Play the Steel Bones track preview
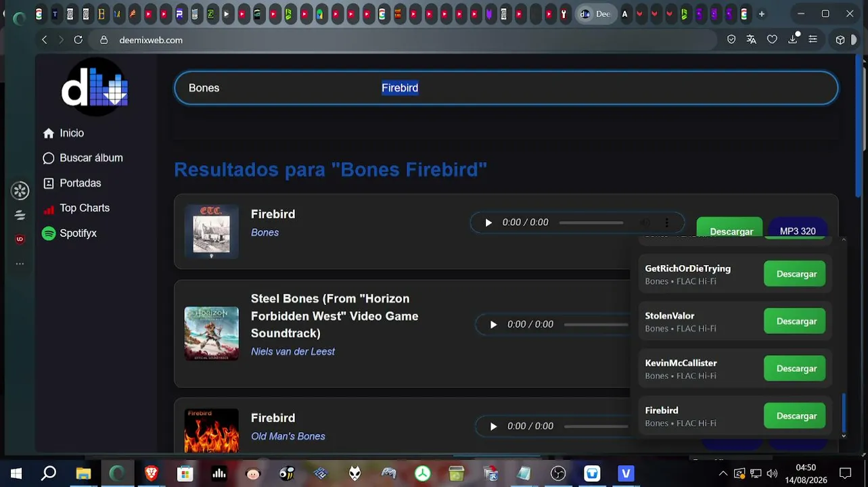868x487 pixels. pos(493,325)
